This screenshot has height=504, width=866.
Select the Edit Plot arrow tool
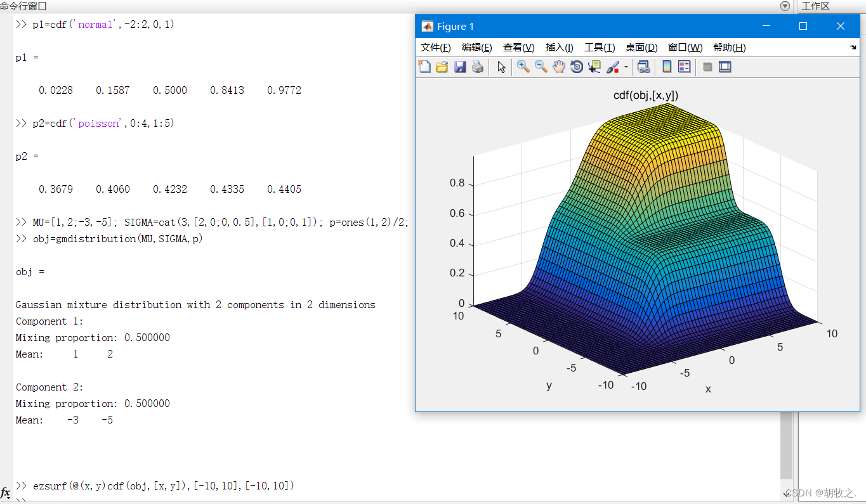501,67
